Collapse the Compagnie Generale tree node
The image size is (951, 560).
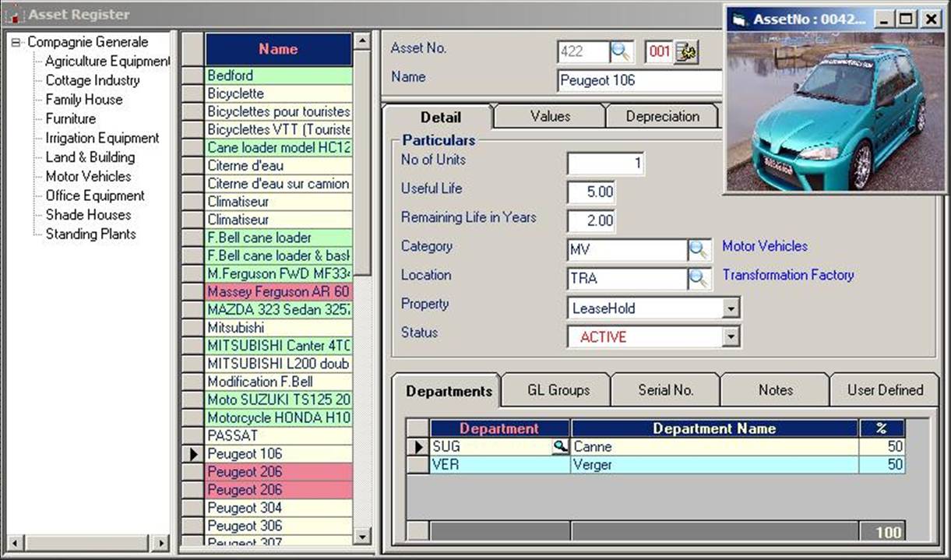pos(16,43)
